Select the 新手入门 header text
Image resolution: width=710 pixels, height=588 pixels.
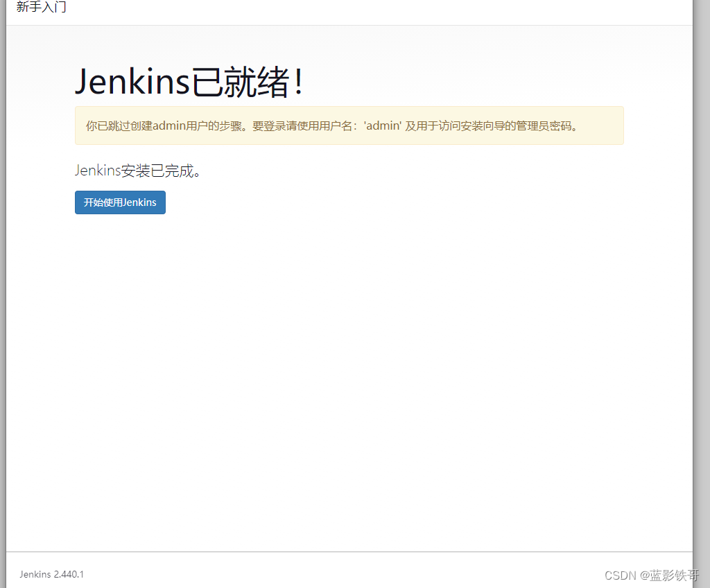tap(41, 7)
